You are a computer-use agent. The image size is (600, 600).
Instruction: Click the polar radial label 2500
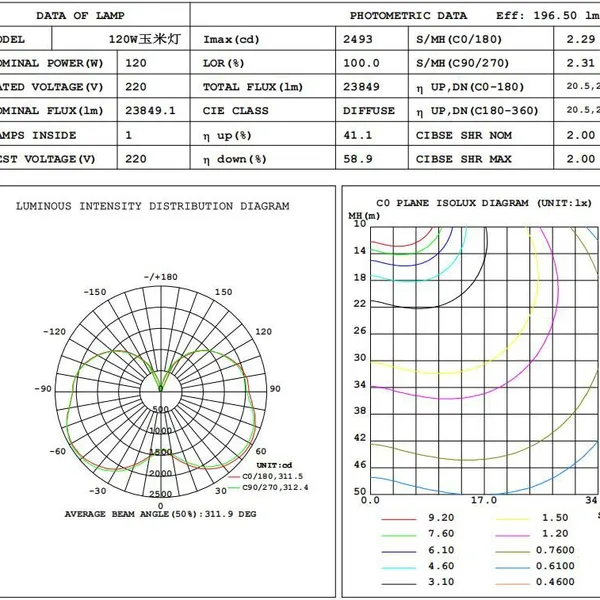coord(161,494)
